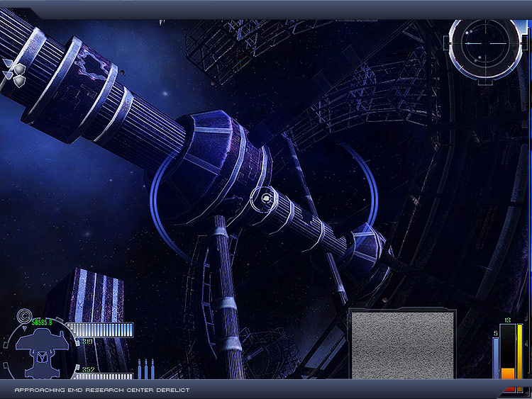Click the 'Approaching EMD Research Center Derelict' message
Screen dimensions: 532x399
click(x=102, y=390)
